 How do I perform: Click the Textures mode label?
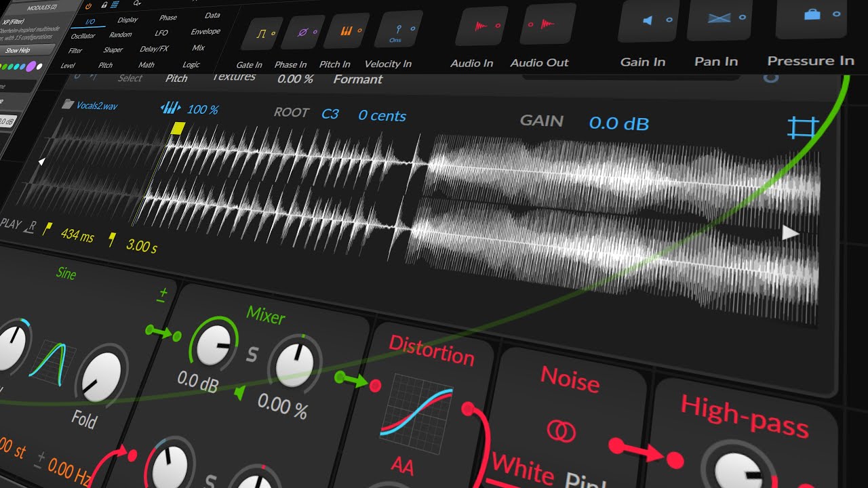[x=234, y=77]
